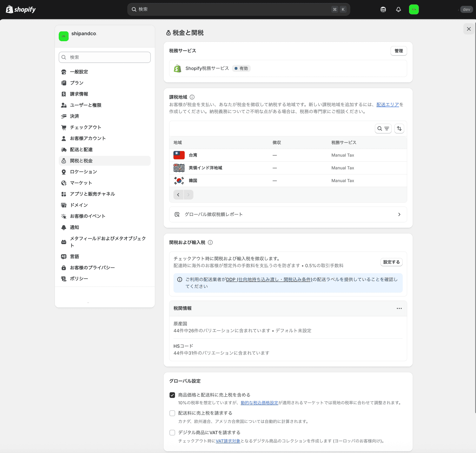This screenshot has height=453, width=476.
Task: Click the 設定する button for import duties
Action: [x=391, y=262]
